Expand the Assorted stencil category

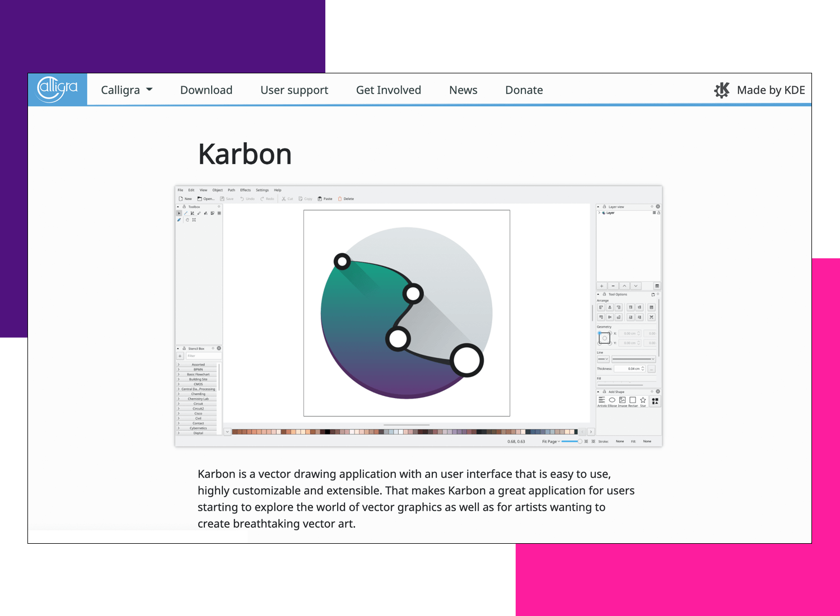point(198,365)
